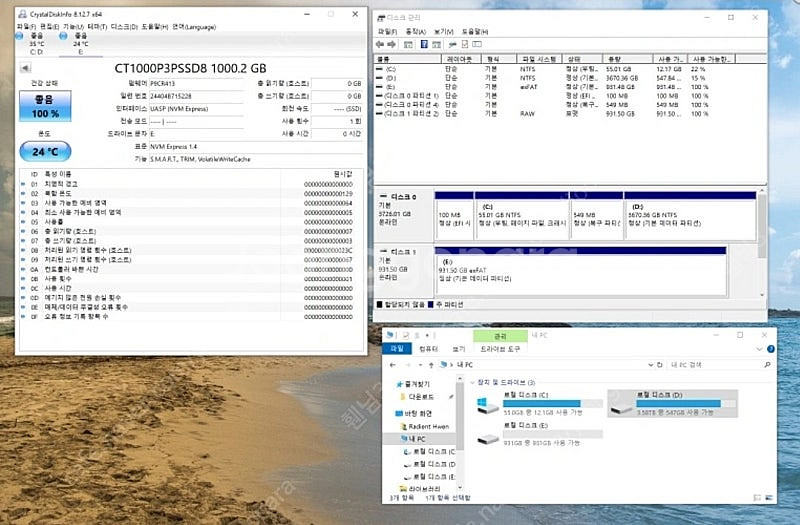The width and height of the screenshot is (800, 525).
Task: Select 로컬 디스크 (C:) drive in File Explorer
Action: pos(538,403)
